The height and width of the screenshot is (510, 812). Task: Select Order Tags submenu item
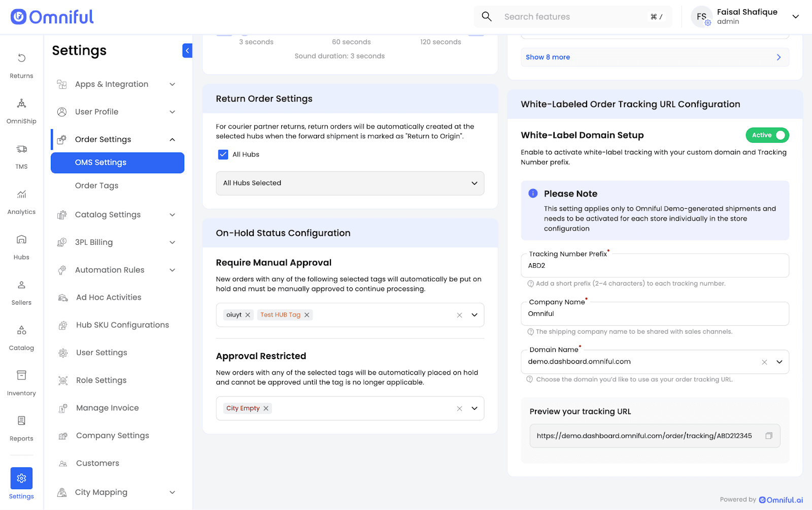(96, 186)
